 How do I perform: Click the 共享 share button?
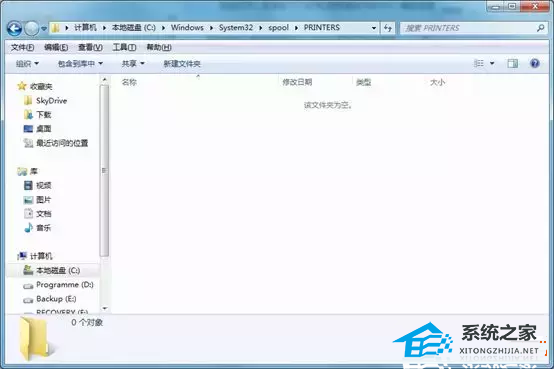tap(133, 64)
